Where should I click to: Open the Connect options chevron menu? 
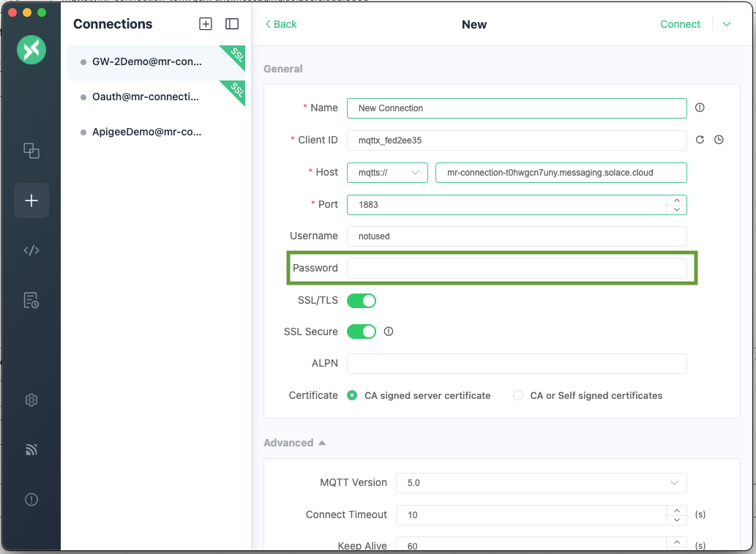726,24
